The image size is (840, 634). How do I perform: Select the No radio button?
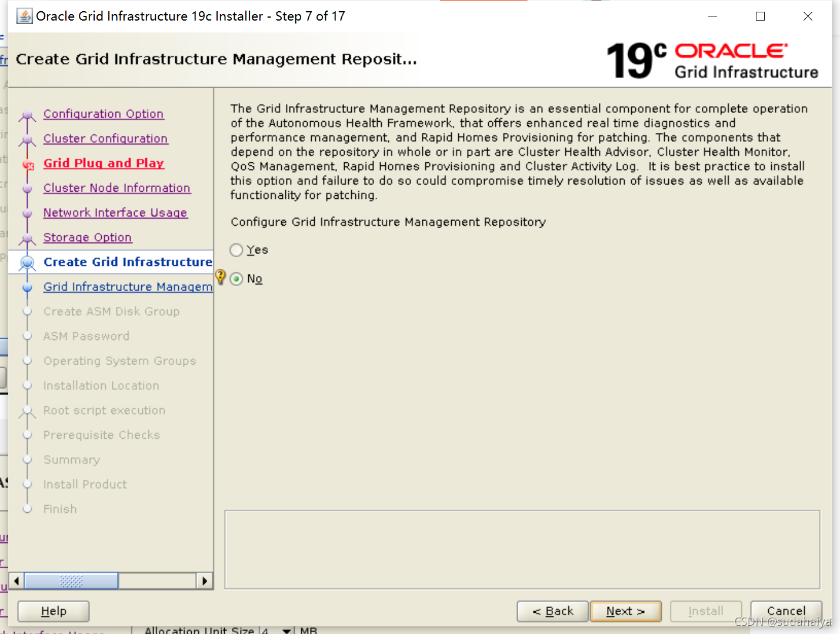tap(236, 279)
